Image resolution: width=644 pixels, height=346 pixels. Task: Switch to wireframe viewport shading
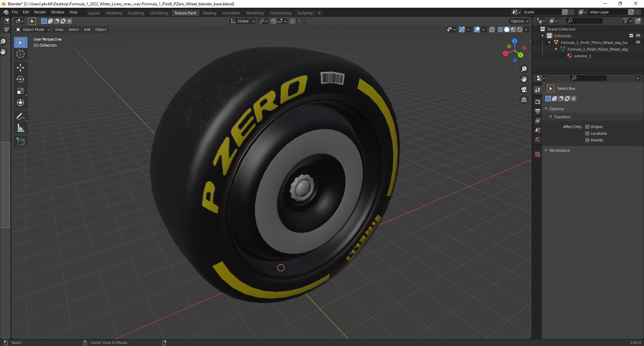[500, 30]
